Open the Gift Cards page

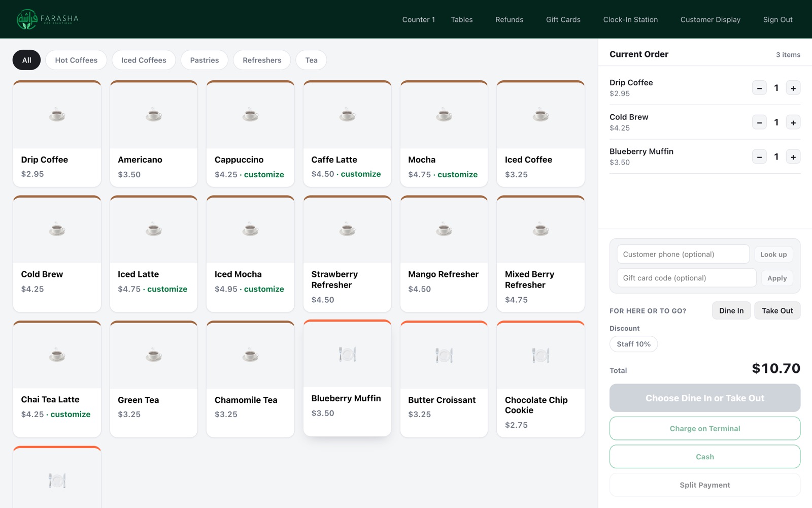point(563,19)
